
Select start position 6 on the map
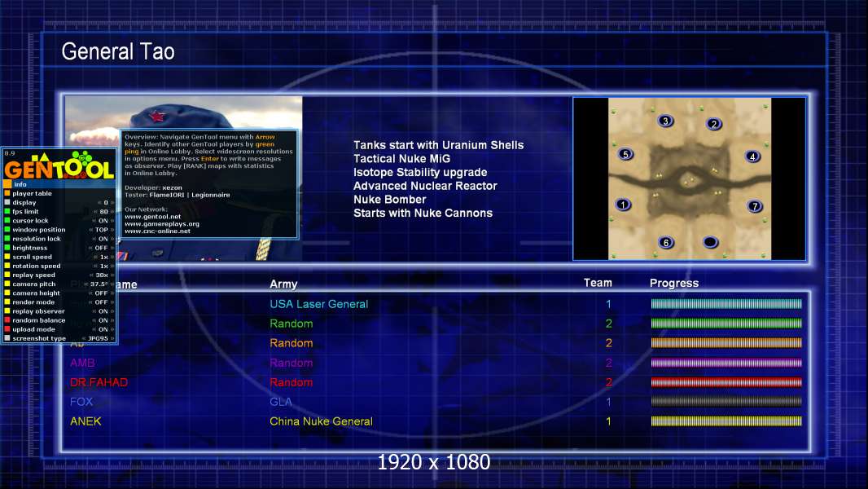[666, 243]
